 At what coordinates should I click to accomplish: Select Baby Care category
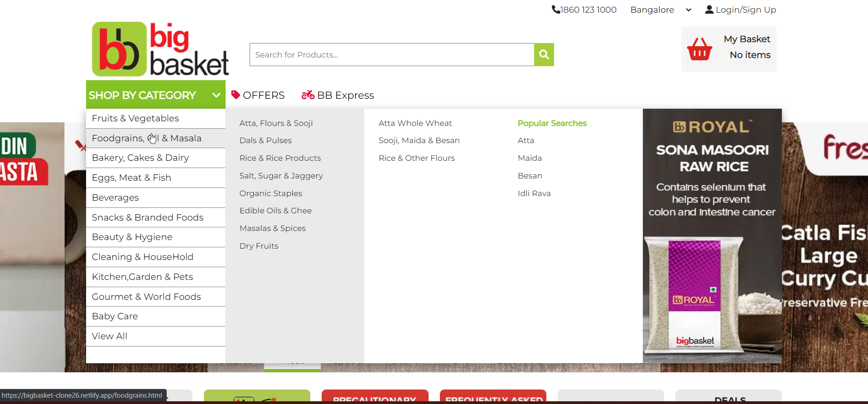(155, 316)
